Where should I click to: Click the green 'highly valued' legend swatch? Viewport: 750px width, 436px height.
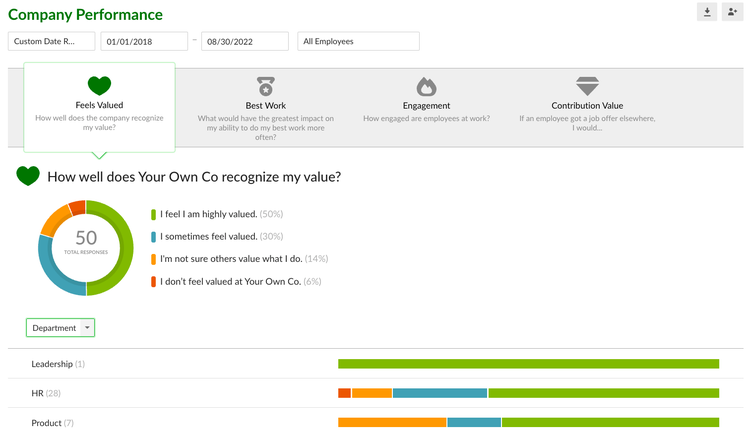click(x=153, y=214)
